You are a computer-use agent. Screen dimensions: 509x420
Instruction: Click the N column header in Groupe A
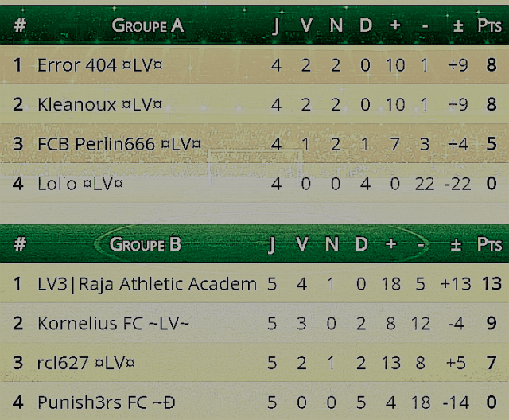(x=336, y=25)
